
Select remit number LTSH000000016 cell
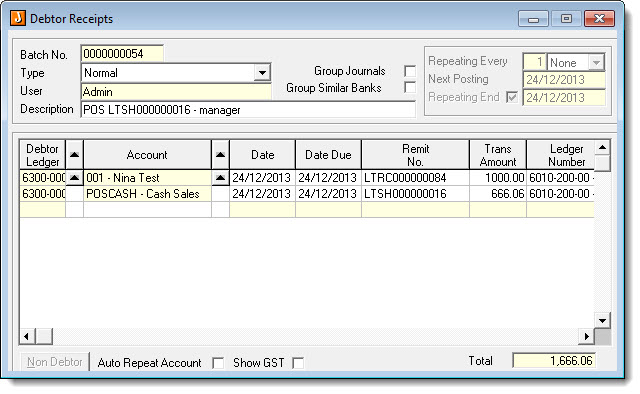416,194
